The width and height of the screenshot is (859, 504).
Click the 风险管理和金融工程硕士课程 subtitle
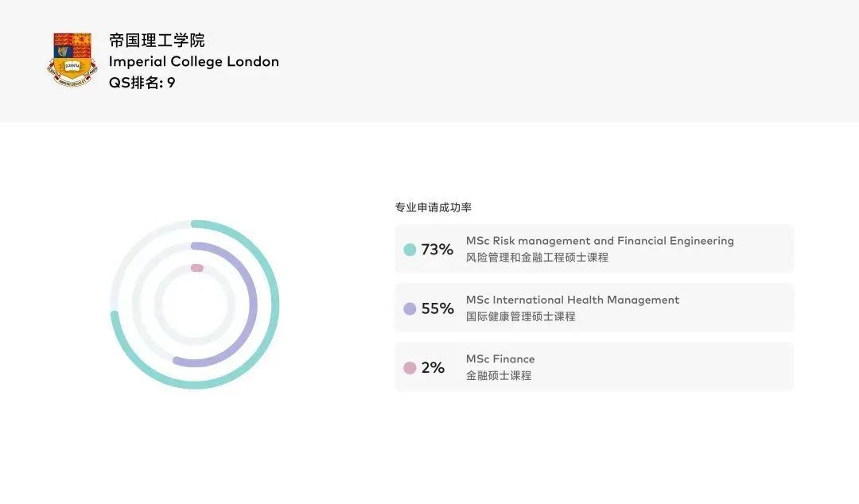pos(537,258)
